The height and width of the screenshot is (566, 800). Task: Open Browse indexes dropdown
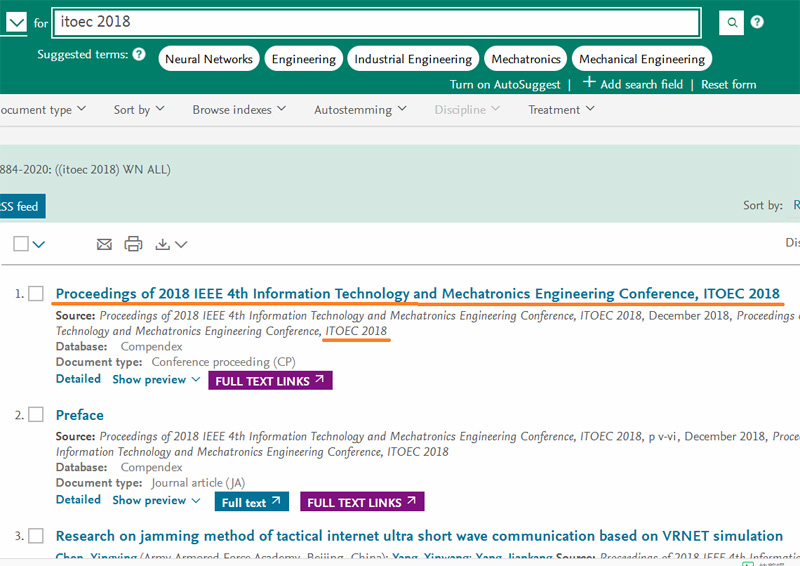[x=239, y=110]
